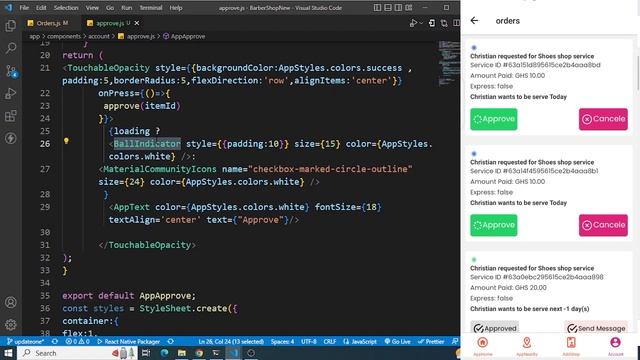Click the AppApprove breadcrumb symbol

[x=188, y=36]
